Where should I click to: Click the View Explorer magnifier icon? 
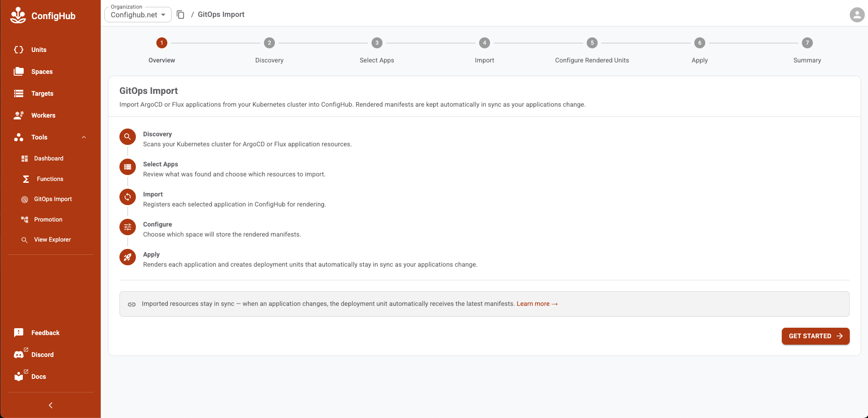tap(25, 240)
